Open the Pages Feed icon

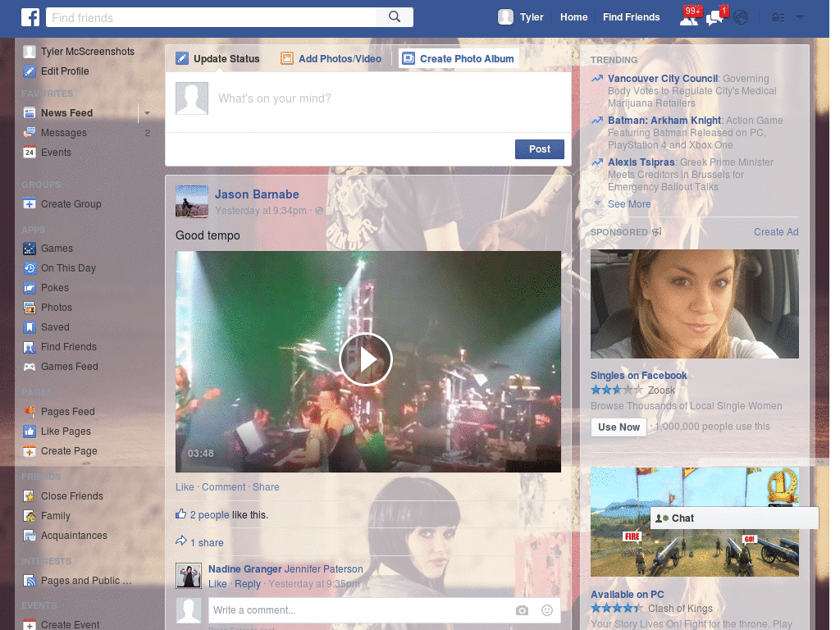pyautogui.click(x=30, y=412)
